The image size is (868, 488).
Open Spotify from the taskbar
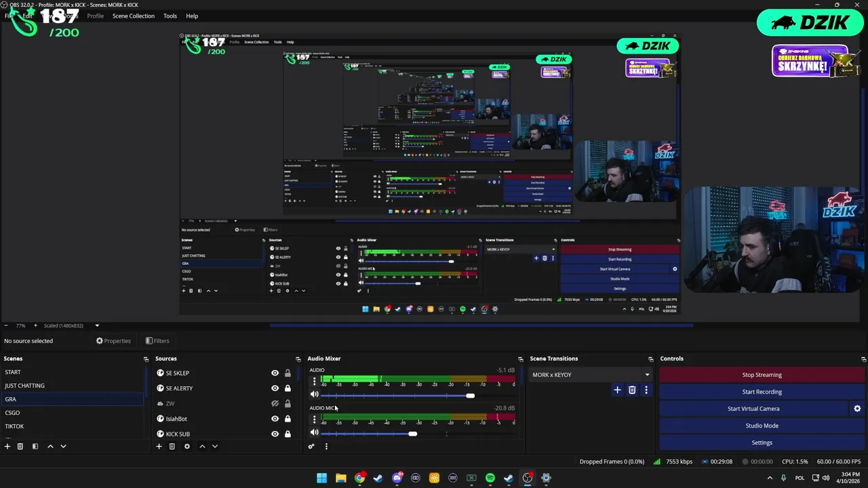pos(490,478)
